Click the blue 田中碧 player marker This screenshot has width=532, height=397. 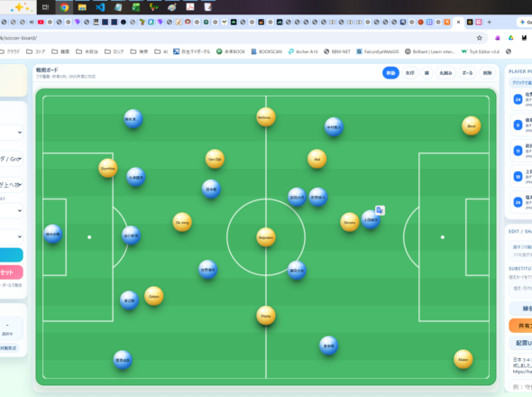pos(211,189)
